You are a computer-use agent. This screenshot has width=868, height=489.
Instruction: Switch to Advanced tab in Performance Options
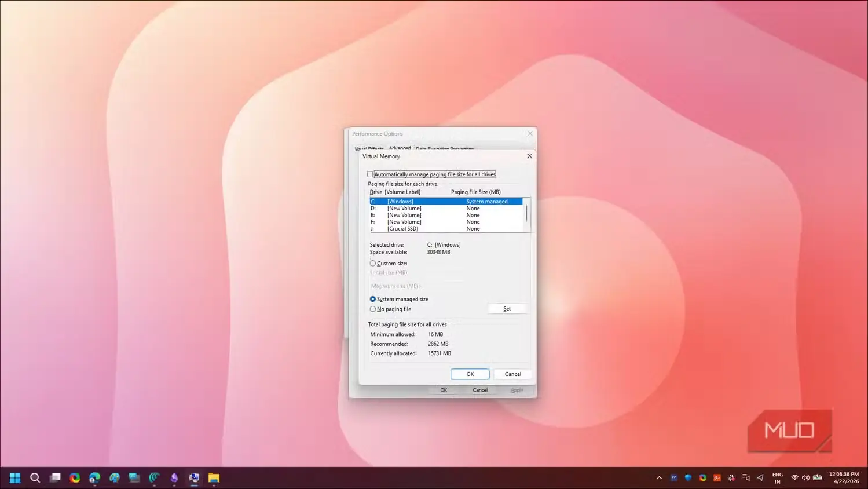pos(400,148)
